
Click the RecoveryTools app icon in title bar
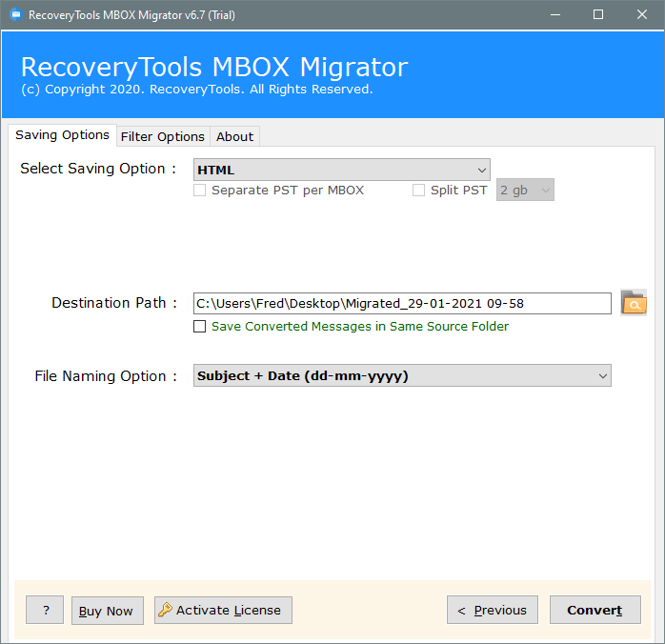point(16,15)
